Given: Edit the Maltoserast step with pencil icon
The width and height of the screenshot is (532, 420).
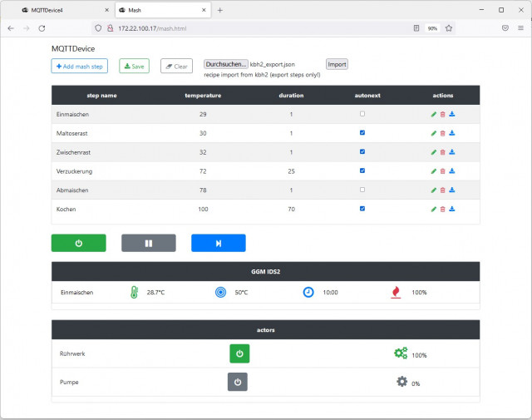Looking at the screenshot, I should [x=433, y=133].
